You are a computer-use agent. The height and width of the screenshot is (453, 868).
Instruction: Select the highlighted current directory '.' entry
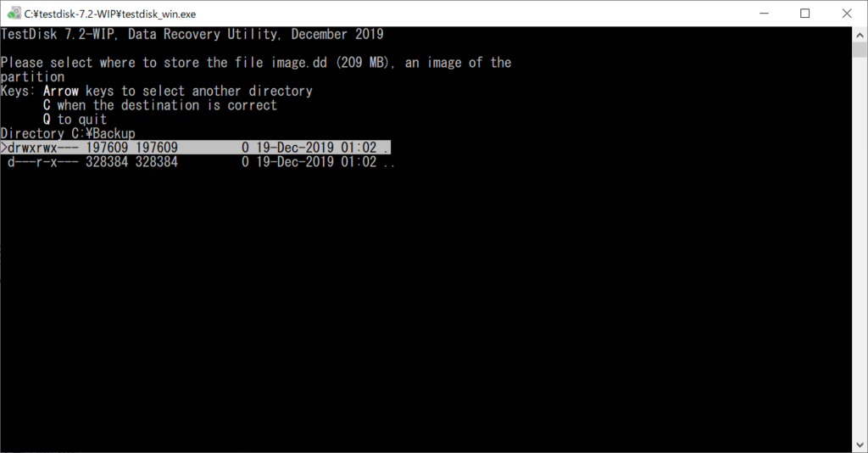click(x=196, y=148)
